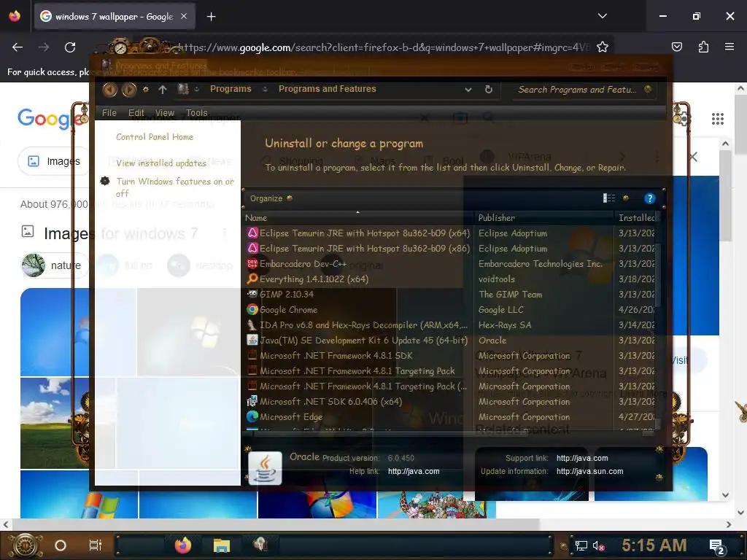Sort by Installed On column header
747x560 pixels.
(x=635, y=217)
